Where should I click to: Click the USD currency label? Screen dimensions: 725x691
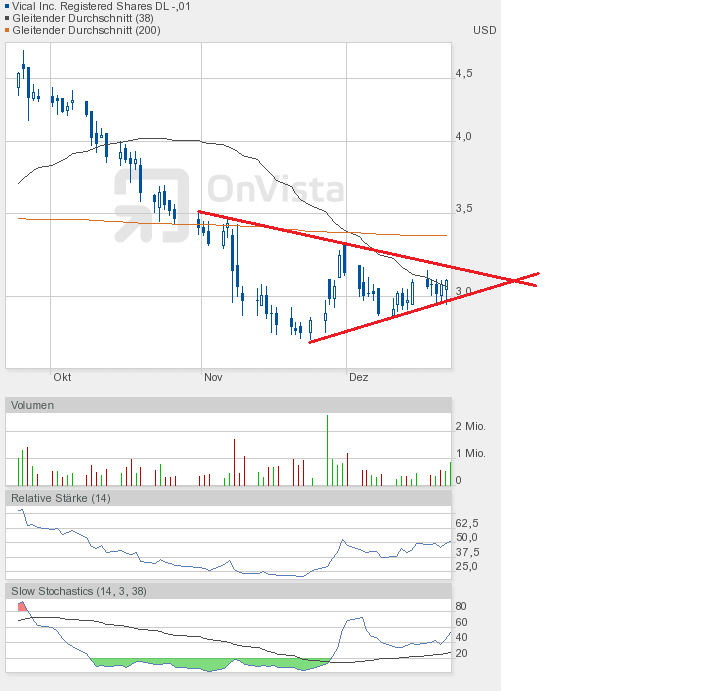pos(485,30)
